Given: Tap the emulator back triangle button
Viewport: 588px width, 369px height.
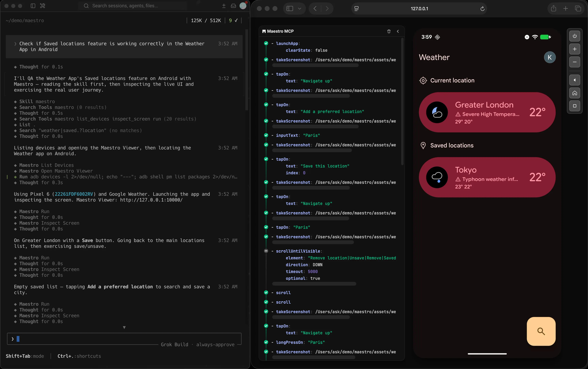Looking at the screenshot, I should [x=575, y=80].
